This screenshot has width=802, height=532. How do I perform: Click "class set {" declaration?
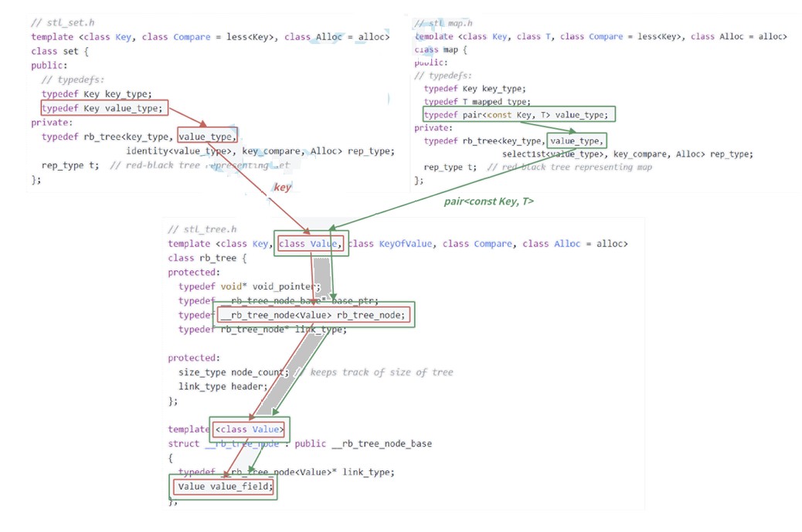[x=59, y=51]
